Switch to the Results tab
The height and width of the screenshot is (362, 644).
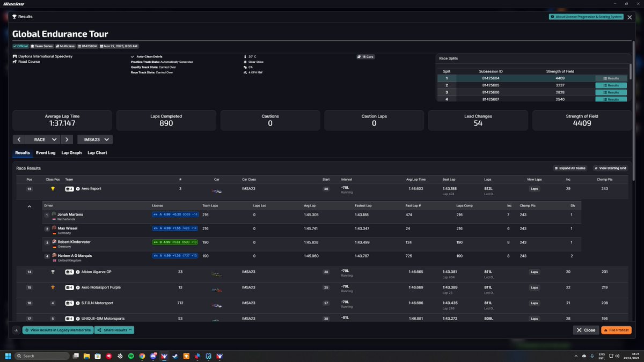tap(23, 153)
